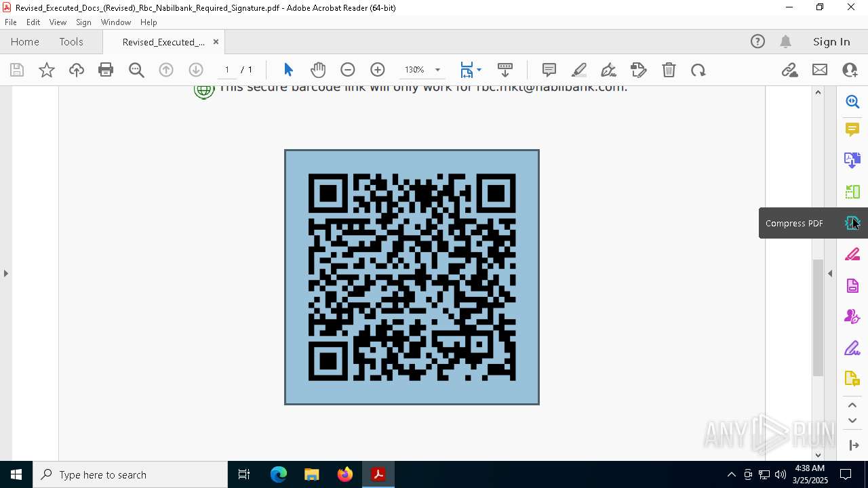This screenshot has width=868, height=488.
Task: Click the delete trash icon
Action: (669, 70)
